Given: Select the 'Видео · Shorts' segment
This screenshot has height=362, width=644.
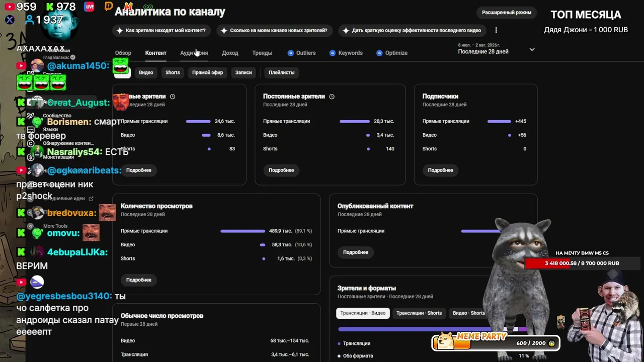Looking at the screenshot, I should point(469,313).
